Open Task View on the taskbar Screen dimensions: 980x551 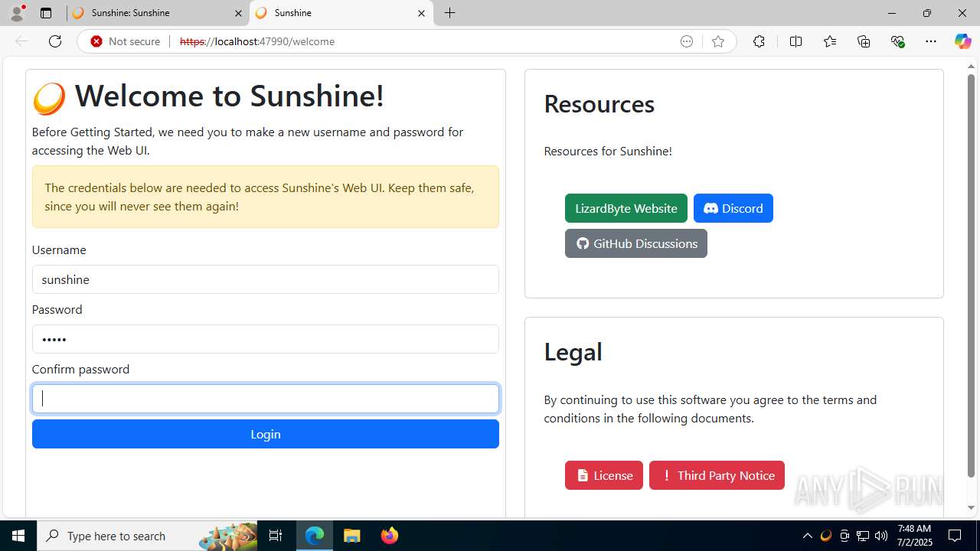[x=276, y=536]
